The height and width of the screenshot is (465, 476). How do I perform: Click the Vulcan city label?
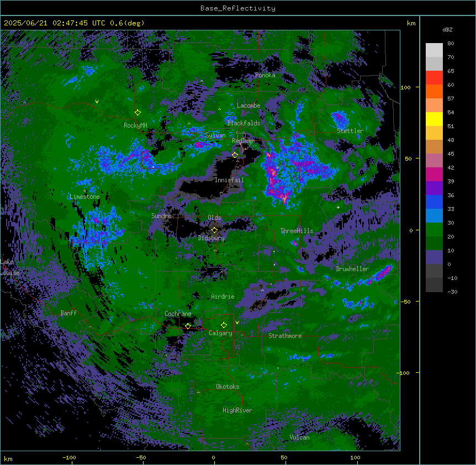click(299, 437)
